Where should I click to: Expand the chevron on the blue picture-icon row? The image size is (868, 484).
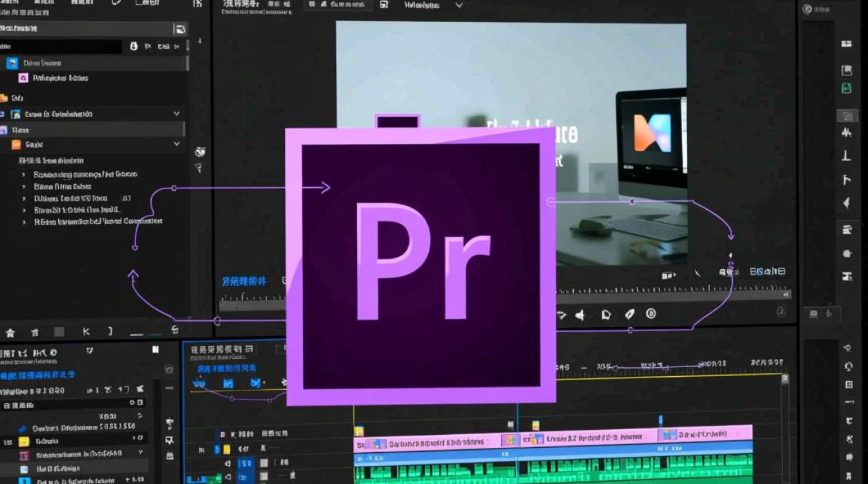coord(176,114)
